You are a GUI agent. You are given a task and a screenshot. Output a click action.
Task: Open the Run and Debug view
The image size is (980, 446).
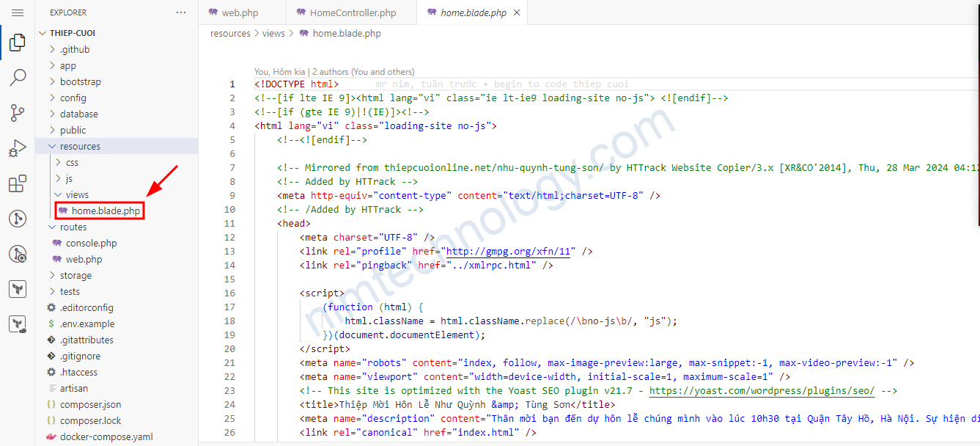[x=18, y=148]
